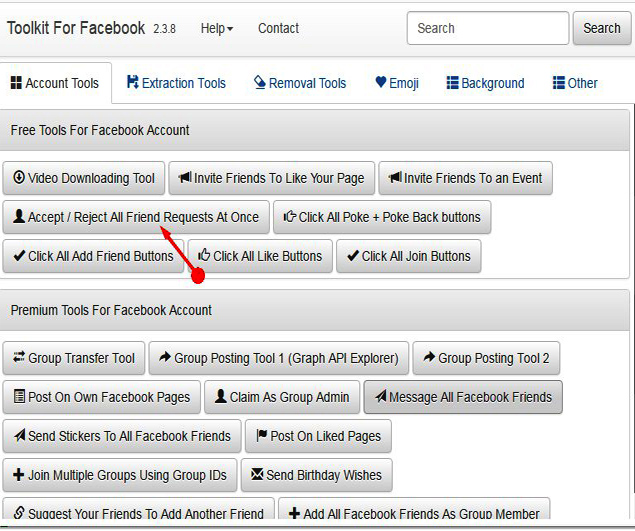This screenshot has width=635, height=531.
Task: Click the list icon of Background tab
Action: click(x=452, y=82)
